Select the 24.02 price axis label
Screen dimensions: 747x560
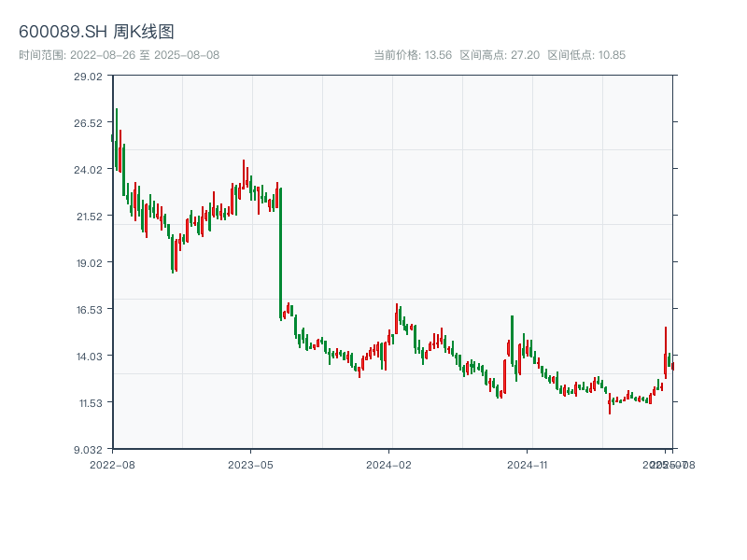coord(88,169)
